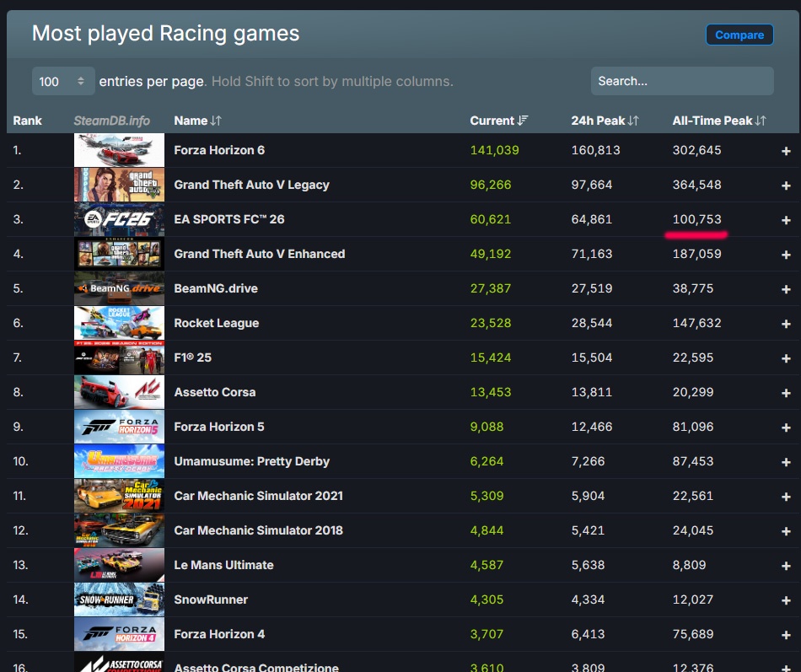Expand Assetto Corsa row plus icon
This screenshot has height=672, width=801.
coord(786,393)
